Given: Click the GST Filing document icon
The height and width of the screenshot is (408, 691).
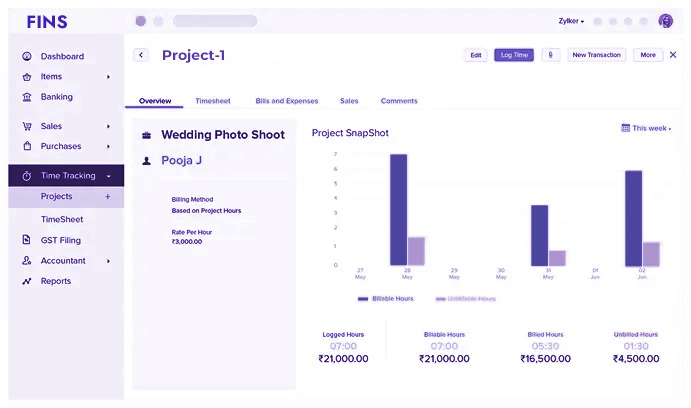Looking at the screenshot, I should (27, 240).
